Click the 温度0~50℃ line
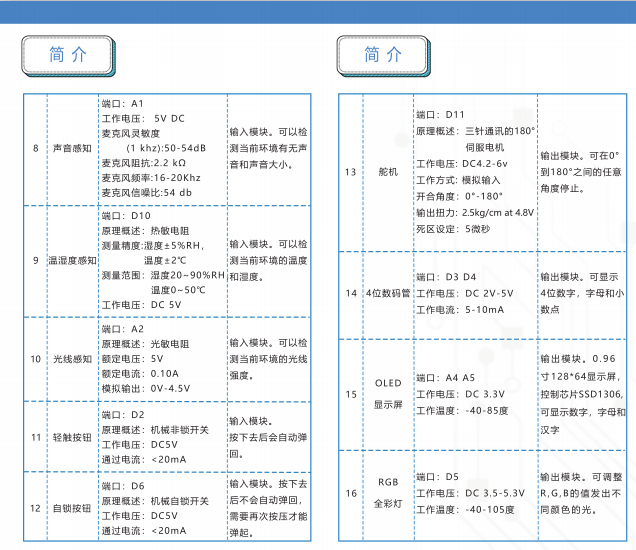Viewport: 636px width, 550px height. (178, 290)
